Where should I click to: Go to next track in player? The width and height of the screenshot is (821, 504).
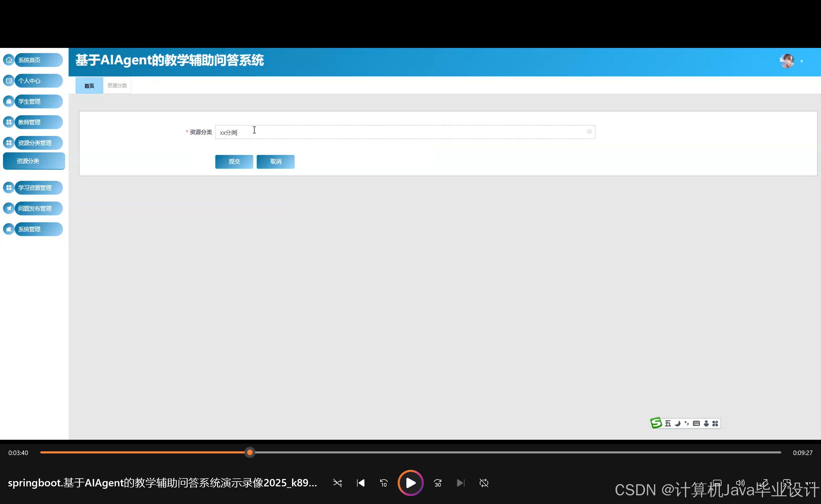(x=461, y=483)
